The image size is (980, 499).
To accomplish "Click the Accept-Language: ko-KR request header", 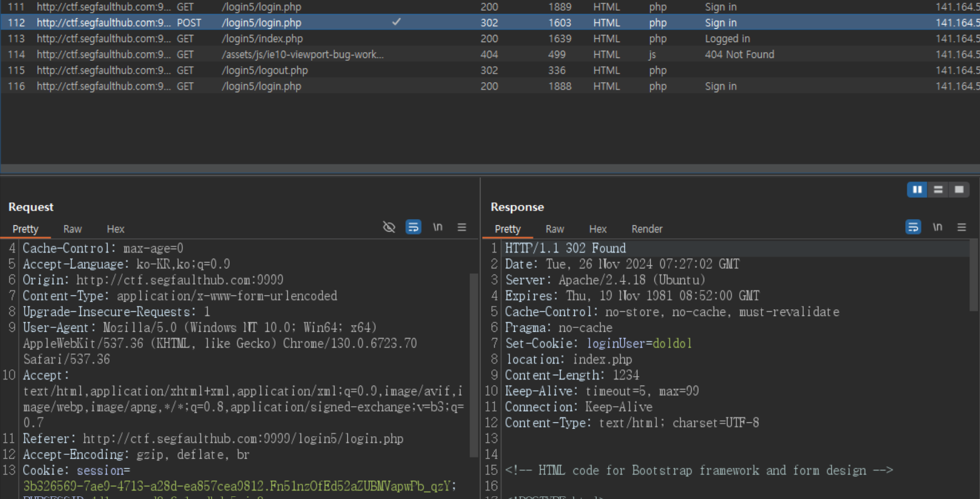I will (x=126, y=264).
